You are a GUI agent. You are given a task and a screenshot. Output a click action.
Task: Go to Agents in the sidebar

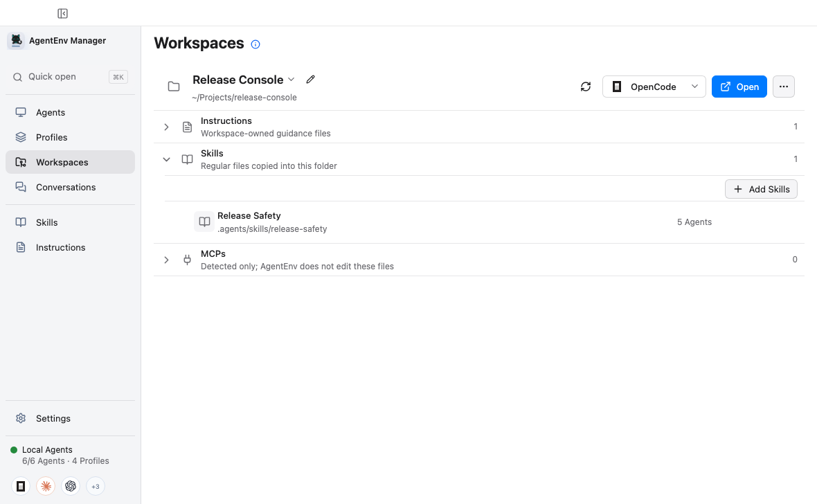pyautogui.click(x=70, y=113)
